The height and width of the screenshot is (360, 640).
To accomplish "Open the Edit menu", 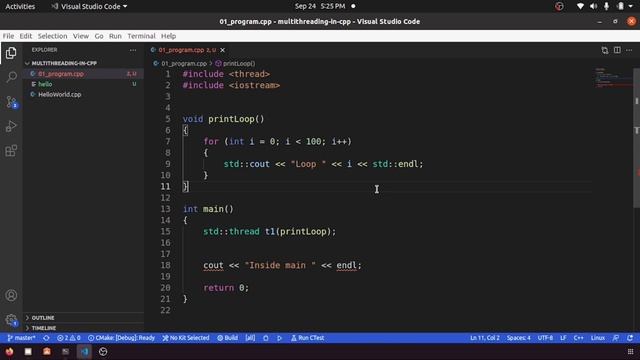I will coord(26,36).
